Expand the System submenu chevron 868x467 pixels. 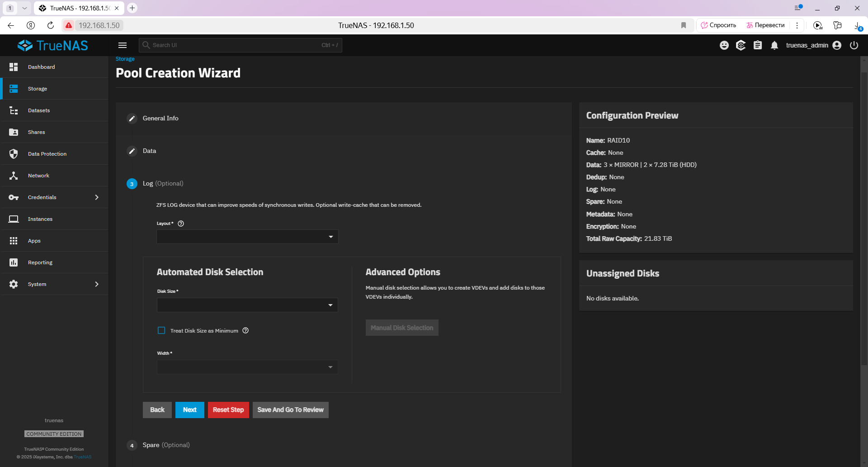97,284
